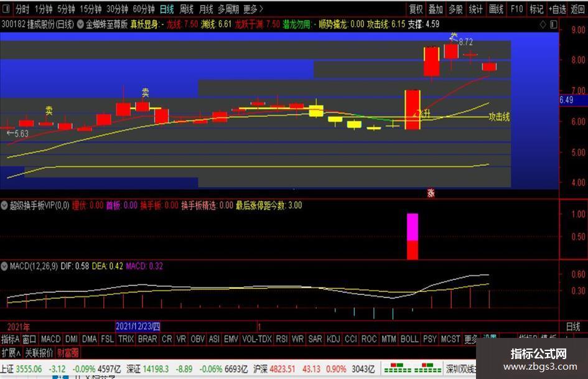Select EMV indicator tab
The width and height of the screenshot is (588, 379).
[231, 339]
